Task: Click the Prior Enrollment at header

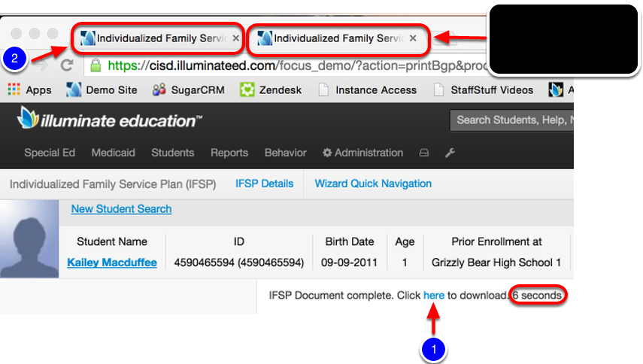Action: [x=496, y=241]
